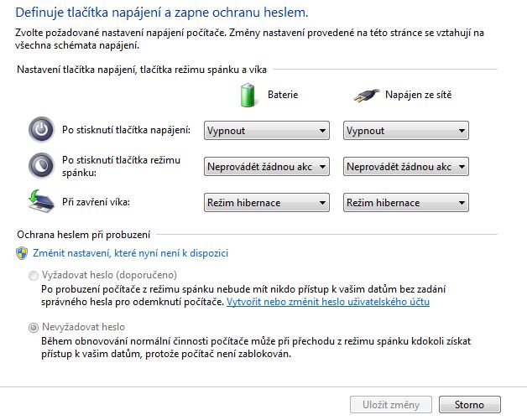Open plugged-in power button action dropdown
527x420 pixels.
tap(405, 131)
